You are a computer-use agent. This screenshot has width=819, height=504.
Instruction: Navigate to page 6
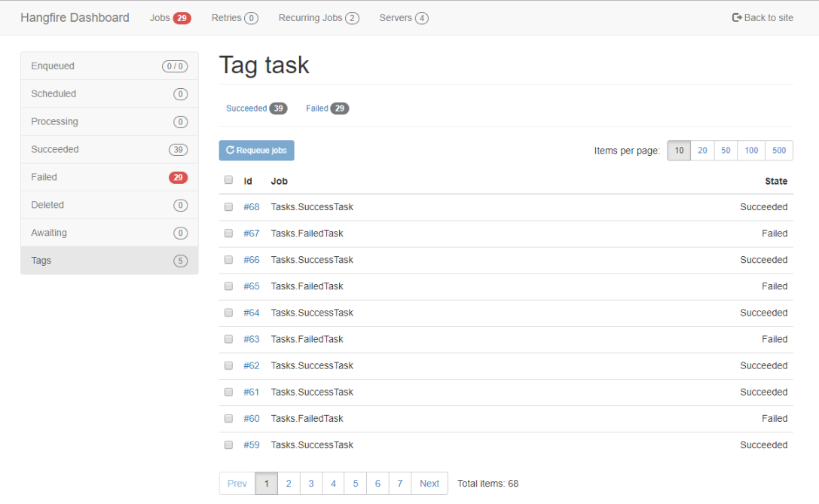377,484
